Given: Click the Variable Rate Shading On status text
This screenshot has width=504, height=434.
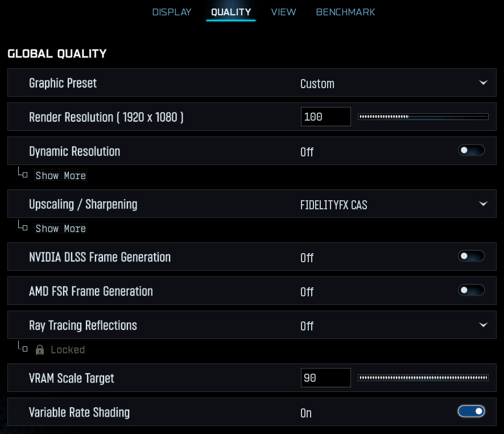Looking at the screenshot, I should click(306, 414).
